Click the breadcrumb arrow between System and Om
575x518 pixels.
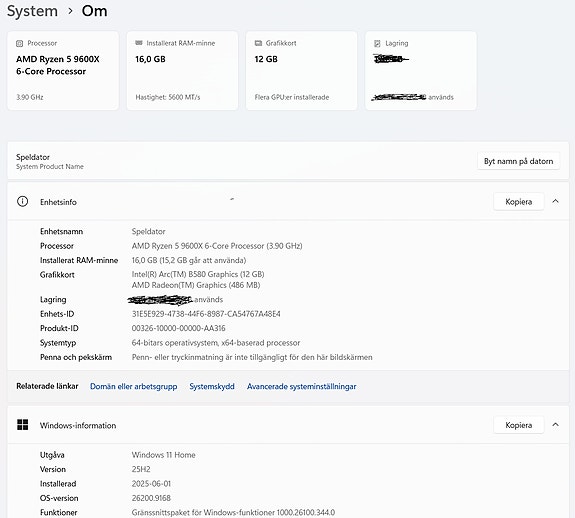point(70,11)
